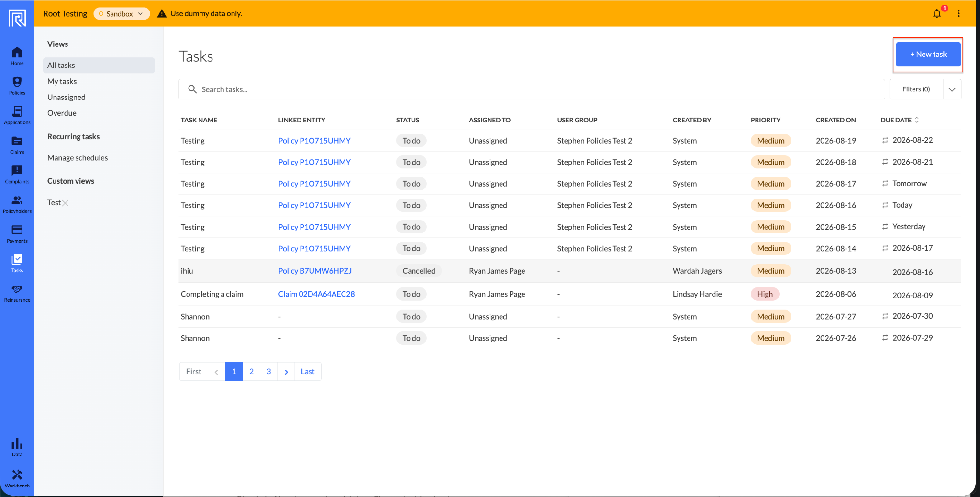
Task: Click the Root Testing organization name
Action: tap(65, 13)
